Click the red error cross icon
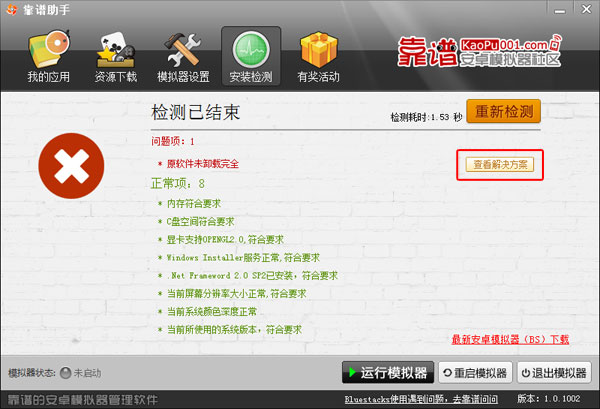The height and width of the screenshot is (409, 600). click(71, 166)
